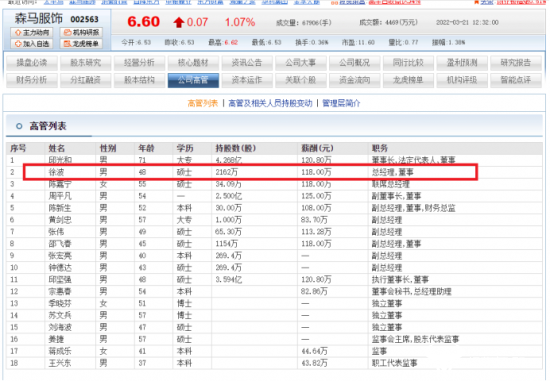Open the 核心题材 tab
This screenshot has width=550, height=381.
point(193,63)
